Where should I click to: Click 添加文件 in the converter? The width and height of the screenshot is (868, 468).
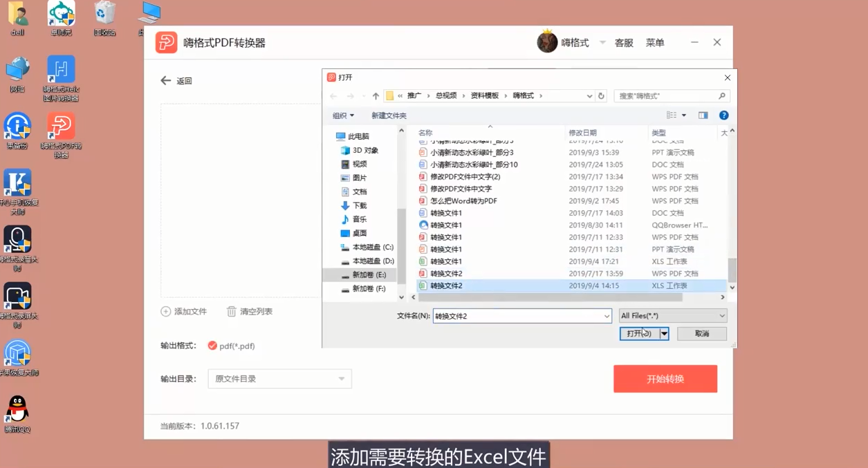[x=184, y=312]
